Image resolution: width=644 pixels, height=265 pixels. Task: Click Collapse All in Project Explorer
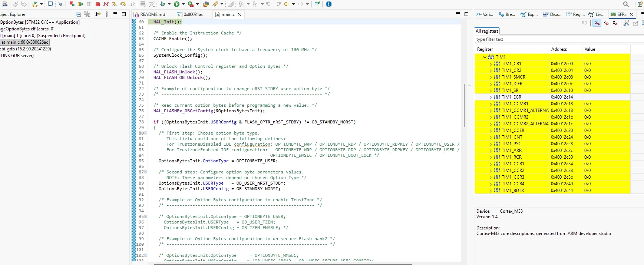coord(78,14)
